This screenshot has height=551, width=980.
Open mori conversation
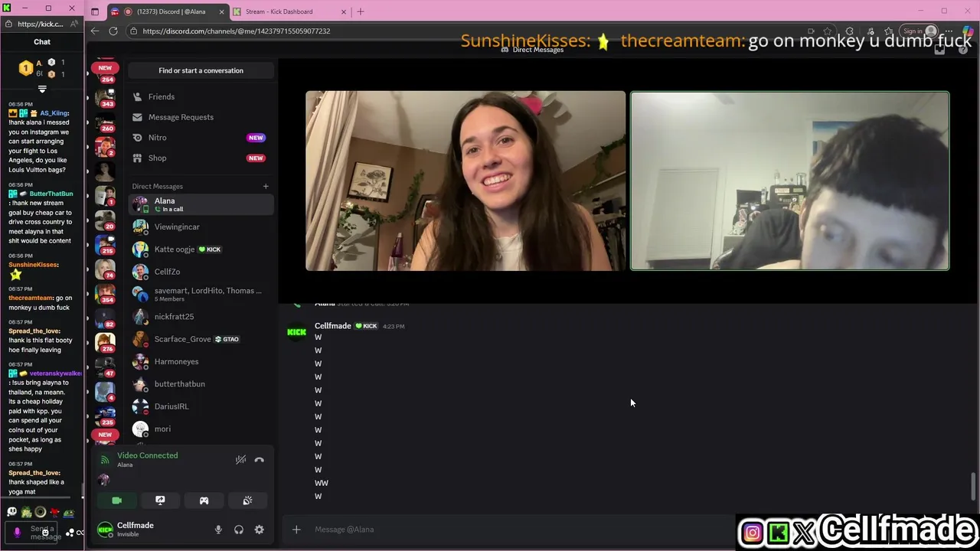(201, 429)
